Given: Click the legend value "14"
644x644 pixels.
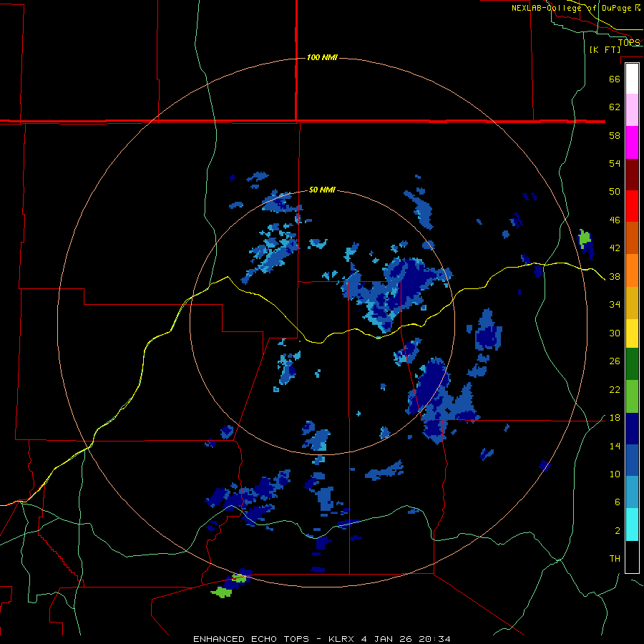Looking at the screenshot, I should pyautogui.click(x=615, y=447).
